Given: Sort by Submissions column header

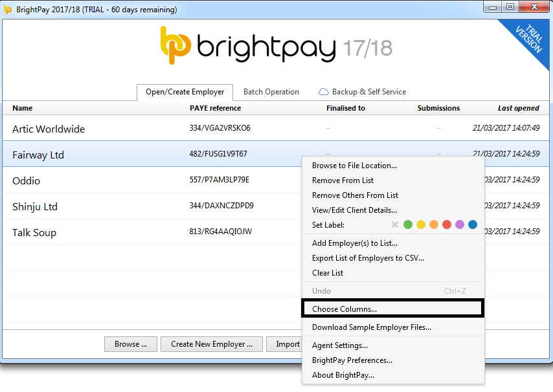Looking at the screenshot, I should click(439, 108).
